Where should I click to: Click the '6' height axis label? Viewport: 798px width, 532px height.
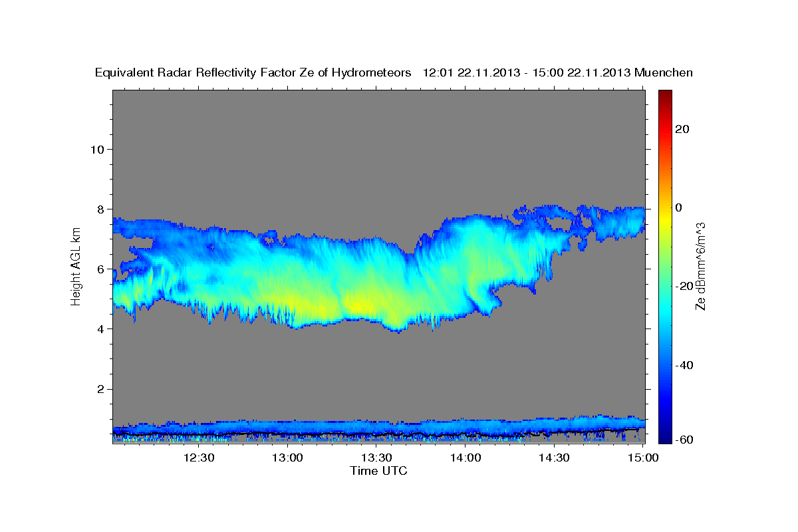[101, 269]
